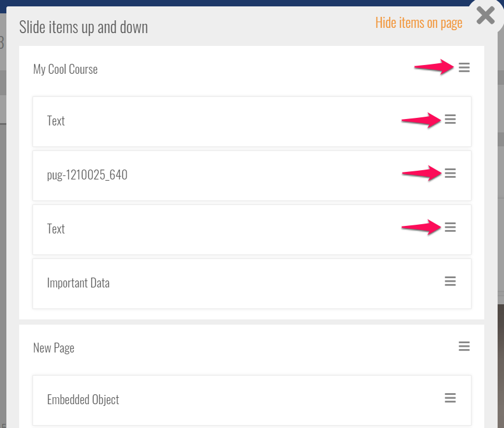Select the pug-1210025_640 item label
Viewport: 504px width, 428px height.
pos(87,175)
